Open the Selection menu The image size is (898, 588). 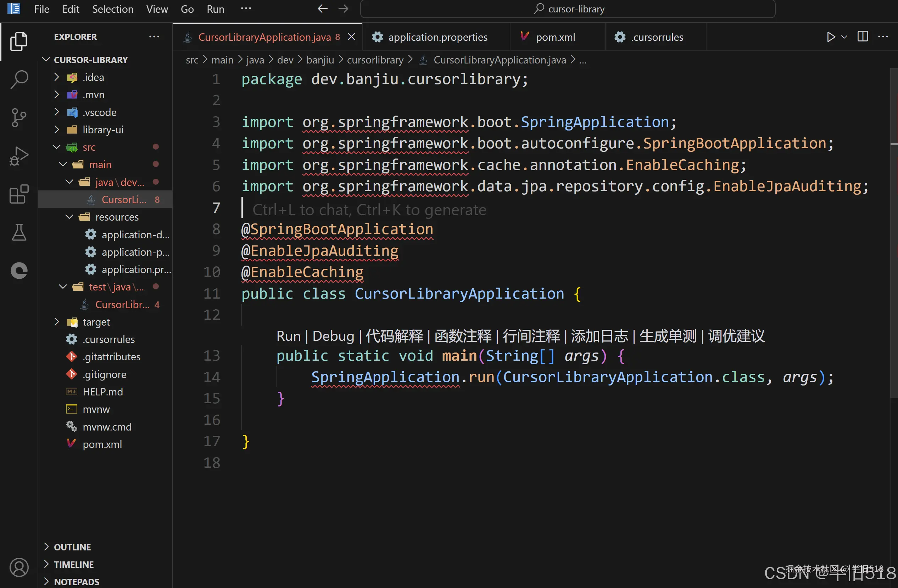tap(112, 9)
